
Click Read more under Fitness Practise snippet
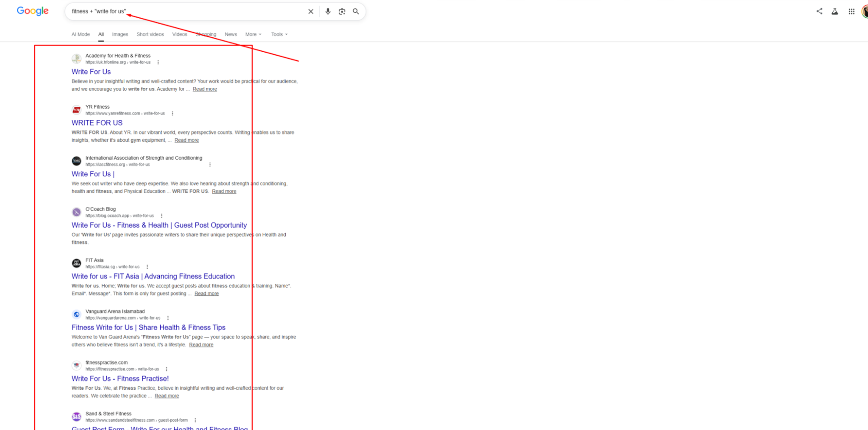167,396
